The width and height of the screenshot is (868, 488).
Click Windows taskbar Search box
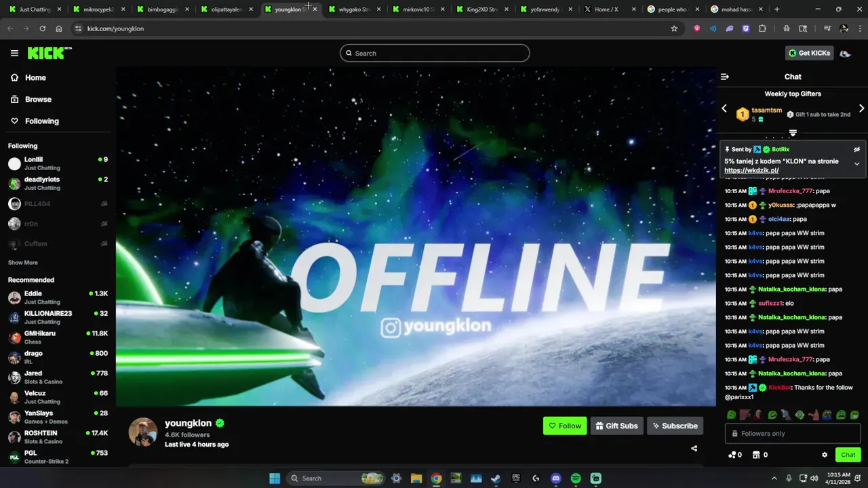[x=336, y=478]
